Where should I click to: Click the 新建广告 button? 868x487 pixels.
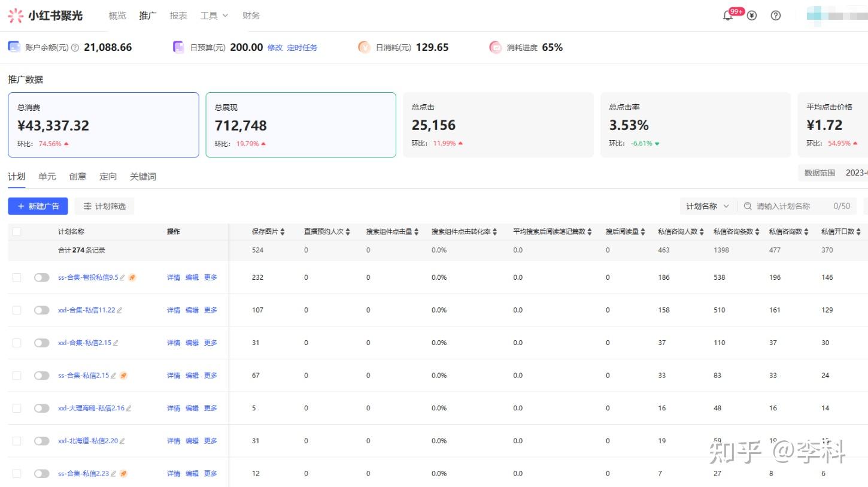[38, 206]
